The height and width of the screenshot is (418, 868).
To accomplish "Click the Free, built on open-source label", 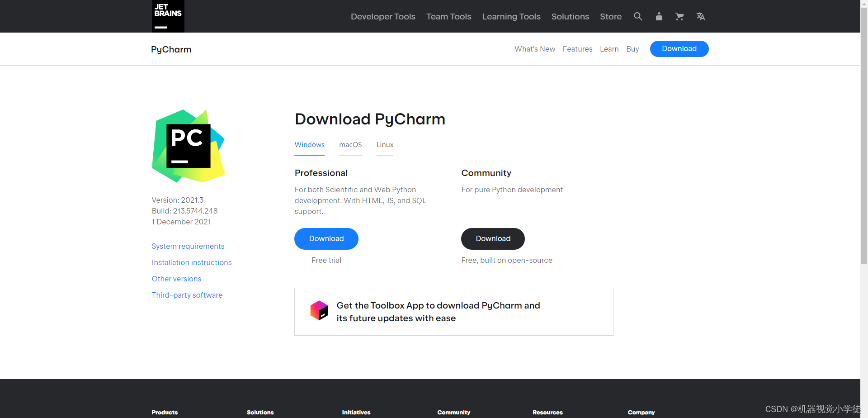I will [507, 260].
